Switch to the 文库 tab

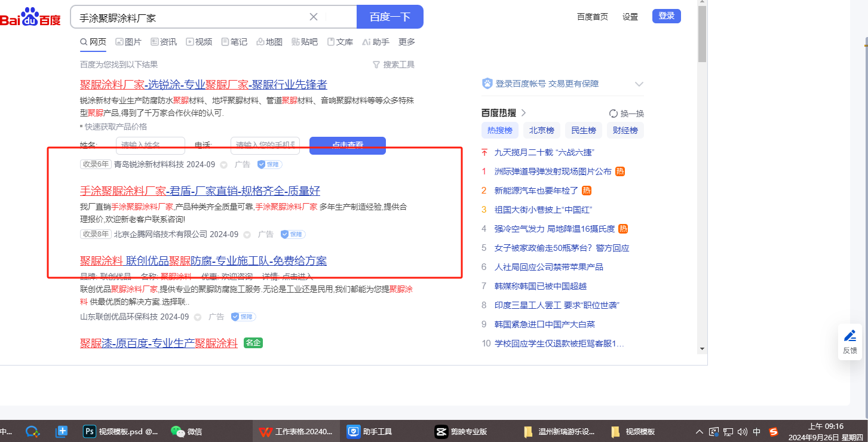(340, 42)
